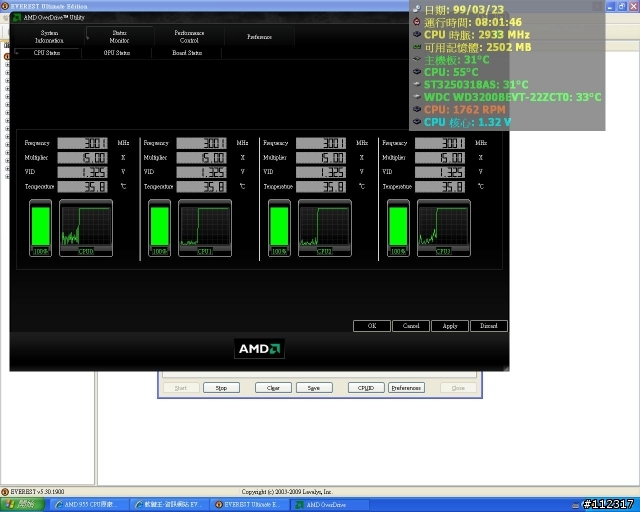Switch to the Status Monitor tab
Image resolution: width=640 pixels, height=512 pixels.
click(x=119, y=37)
